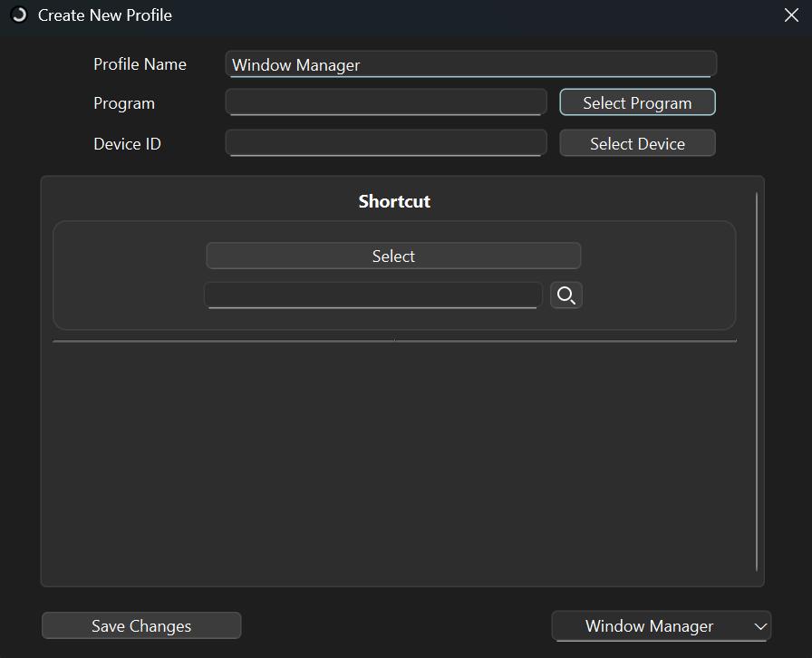The image size is (812, 658).
Task: Click the Create New Profile title text
Action: tap(104, 15)
